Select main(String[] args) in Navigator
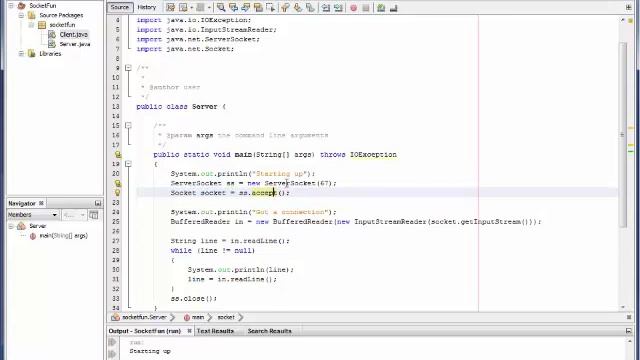640x360 pixels. (x=63, y=236)
